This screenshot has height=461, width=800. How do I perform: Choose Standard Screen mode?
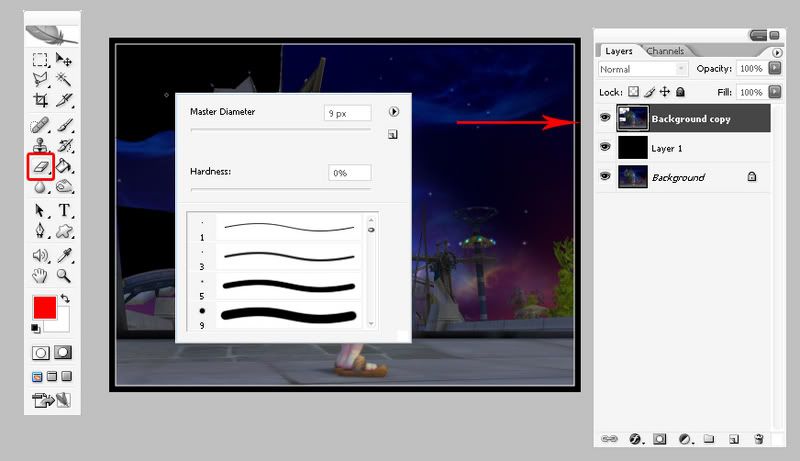37,377
